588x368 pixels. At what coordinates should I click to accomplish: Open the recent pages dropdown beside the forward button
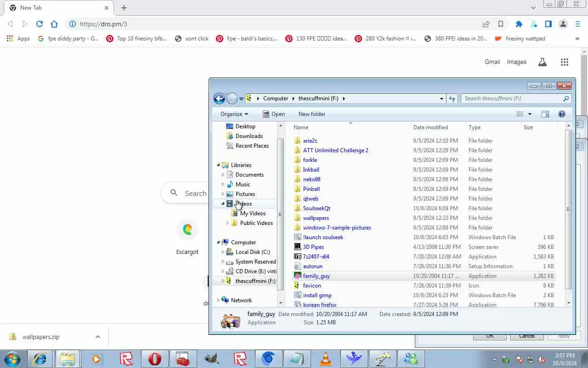[241, 99]
